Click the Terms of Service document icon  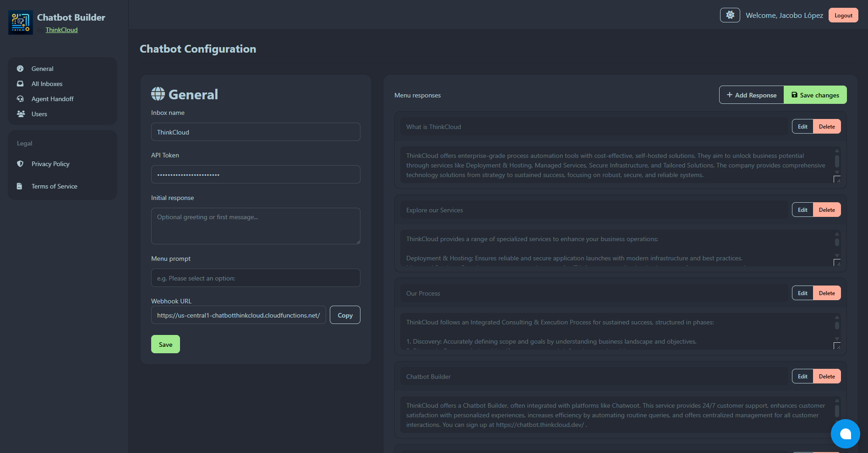[x=19, y=186]
